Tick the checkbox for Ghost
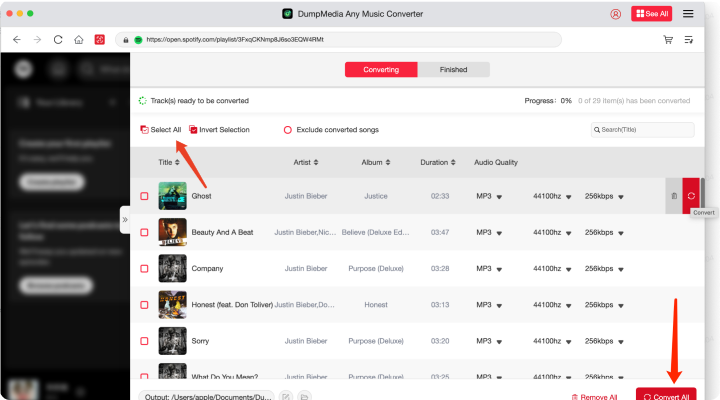Image resolution: width=720 pixels, height=400 pixels. [x=144, y=196]
